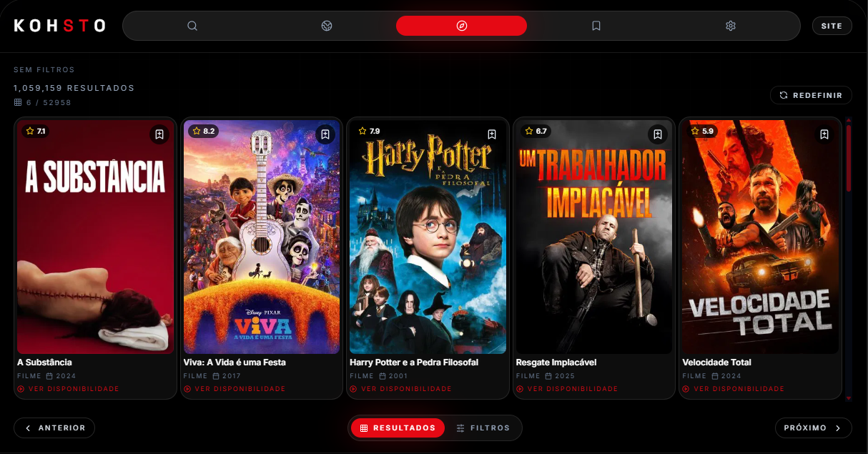Save Harry Potter e a Pedra Filosofal to bookmarks
The width and height of the screenshot is (868, 454).
click(x=492, y=134)
